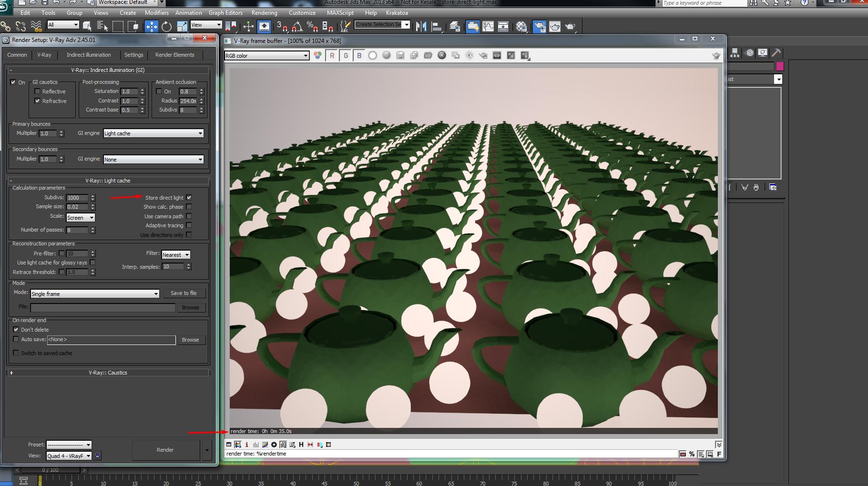Open the Utilities hammer icon in the command panel

pos(776,53)
